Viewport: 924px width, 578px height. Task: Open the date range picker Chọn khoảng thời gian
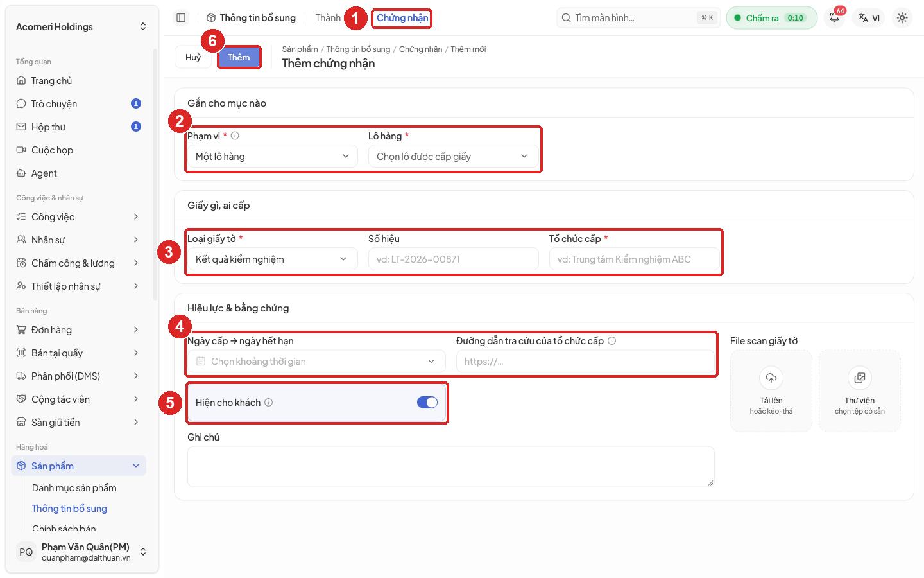[x=316, y=362]
